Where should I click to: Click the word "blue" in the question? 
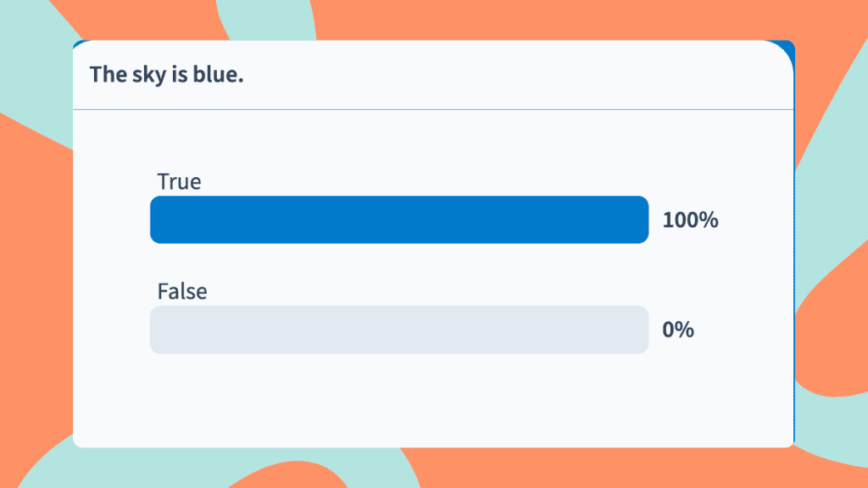click(222, 75)
